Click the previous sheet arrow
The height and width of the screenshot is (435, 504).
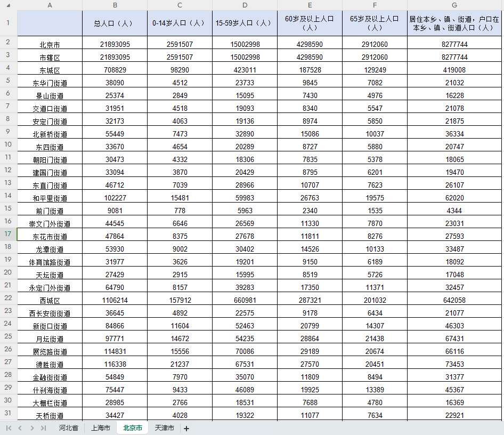(20, 428)
